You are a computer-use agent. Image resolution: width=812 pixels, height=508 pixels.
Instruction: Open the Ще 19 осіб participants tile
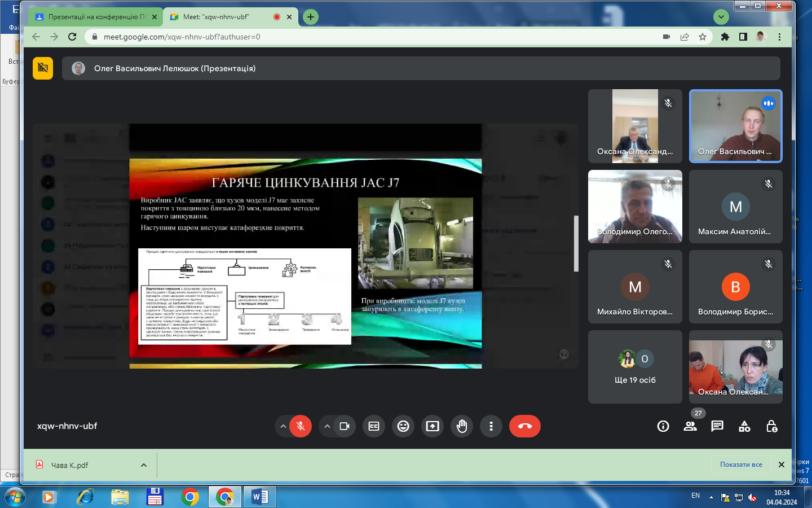[x=635, y=367]
